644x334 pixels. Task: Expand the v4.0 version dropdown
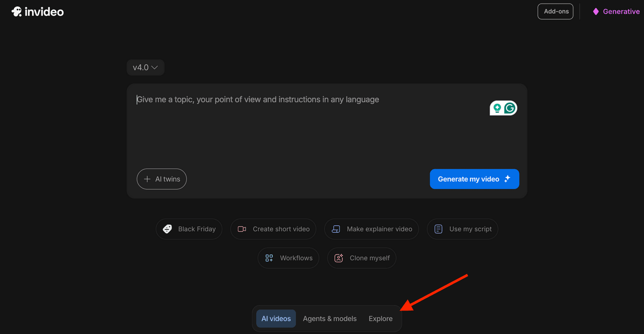click(145, 68)
